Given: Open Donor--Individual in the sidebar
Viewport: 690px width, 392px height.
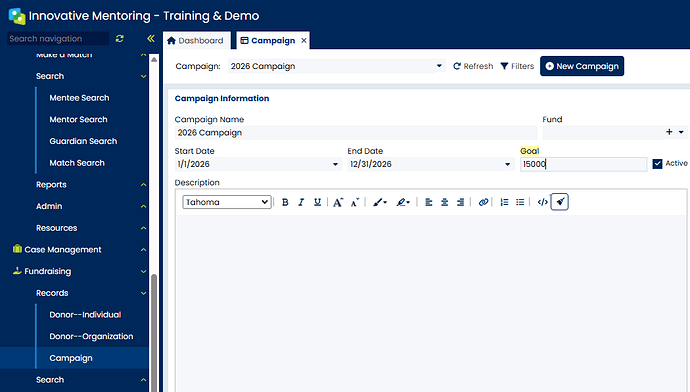Looking at the screenshot, I should pos(85,315).
